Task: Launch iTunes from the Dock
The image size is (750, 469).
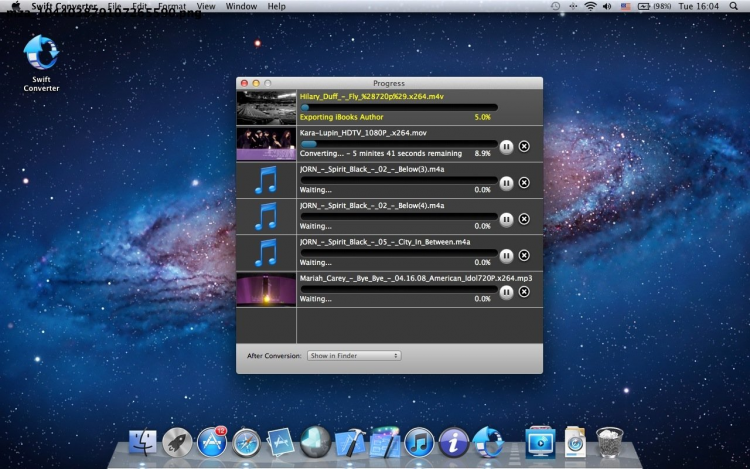Action: click(419, 440)
